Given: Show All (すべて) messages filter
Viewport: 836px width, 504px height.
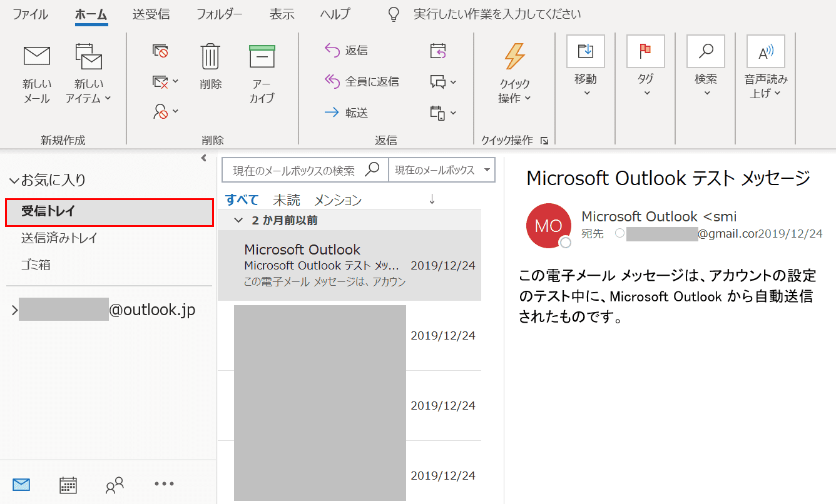Looking at the screenshot, I should [x=242, y=200].
